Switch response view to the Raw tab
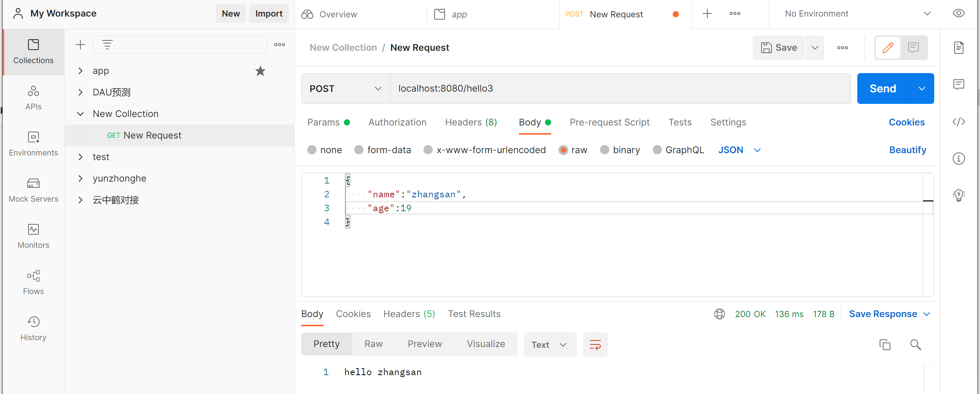 pyautogui.click(x=373, y=344)
